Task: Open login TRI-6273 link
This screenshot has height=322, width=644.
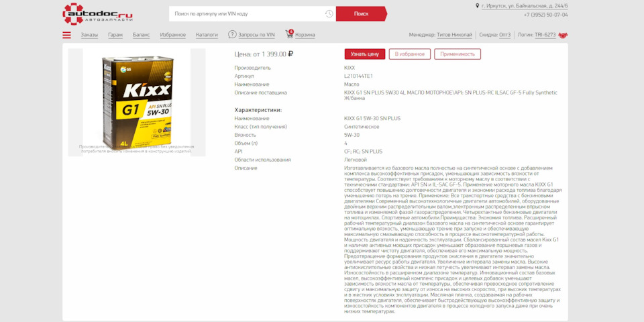Action: coord(545,35)
